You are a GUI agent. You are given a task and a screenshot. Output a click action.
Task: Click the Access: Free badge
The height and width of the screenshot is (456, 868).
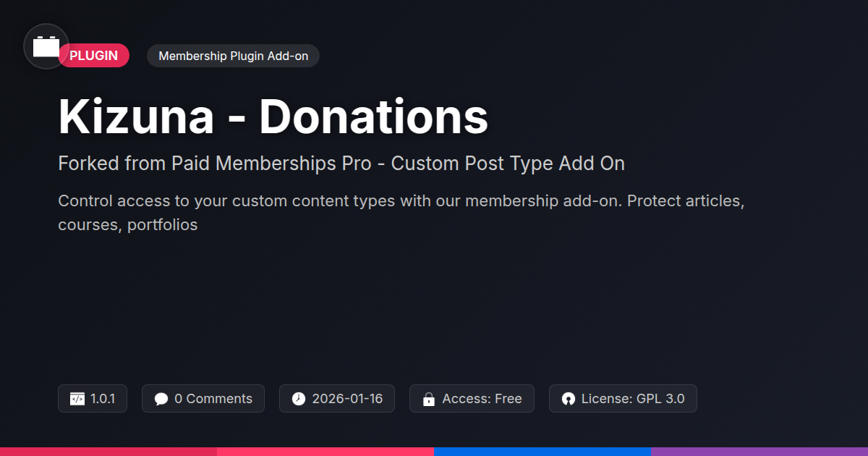point(472,399)
